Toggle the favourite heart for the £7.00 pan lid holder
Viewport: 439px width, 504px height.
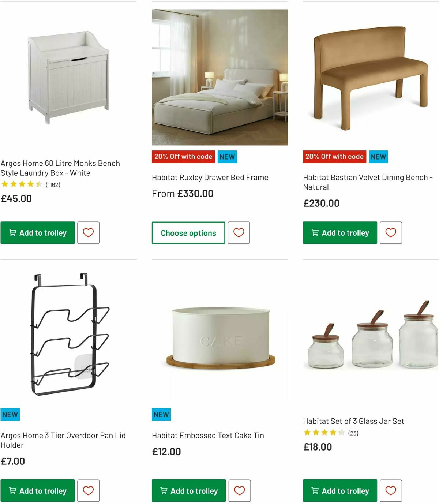tap(89, 491)
